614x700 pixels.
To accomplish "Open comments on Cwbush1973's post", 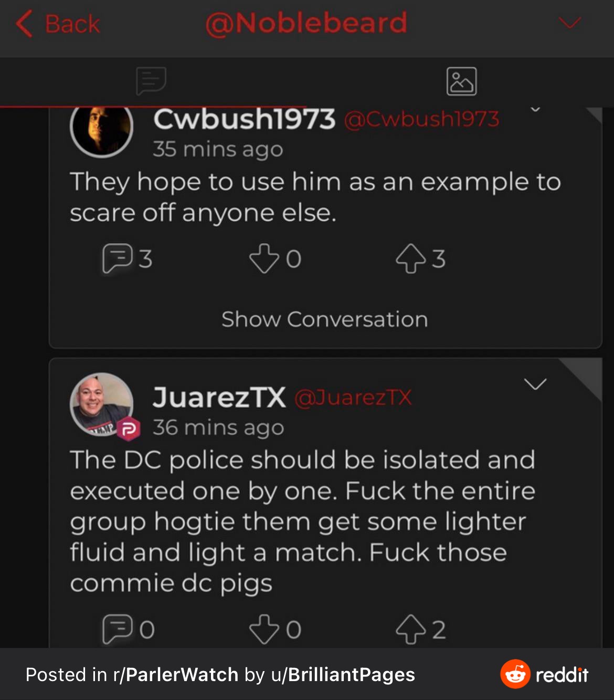I will click(117, 258).
